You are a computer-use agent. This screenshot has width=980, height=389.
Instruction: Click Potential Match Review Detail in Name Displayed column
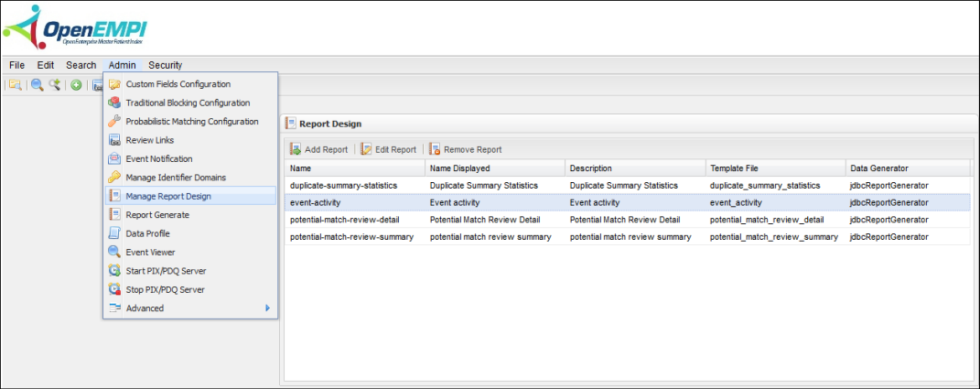pos(495,220)
